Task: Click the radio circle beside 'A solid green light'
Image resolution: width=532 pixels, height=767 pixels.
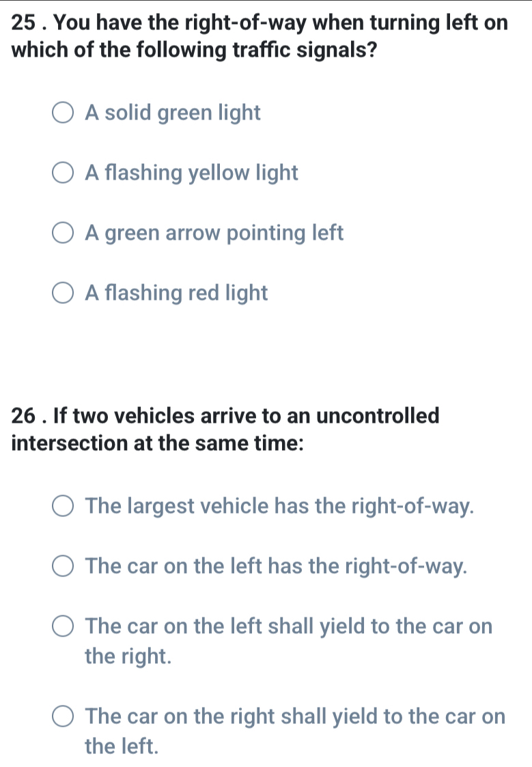Action: coord(63,112)
